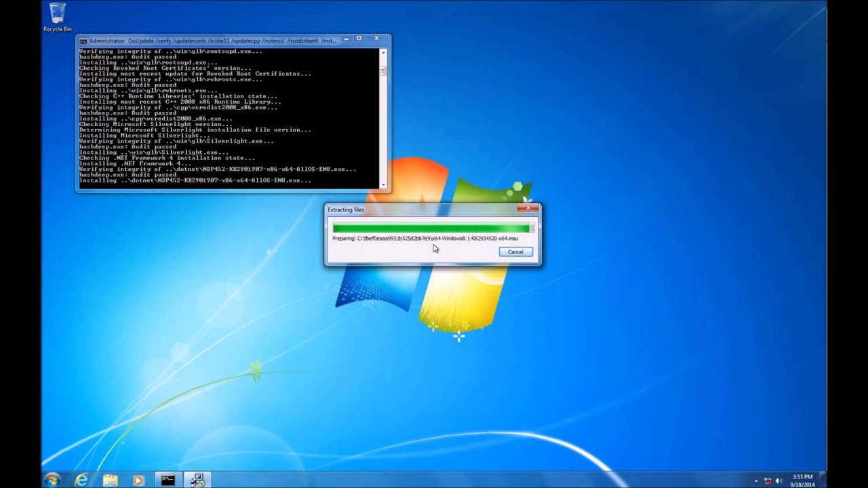Click line "Installing ..\win\glb\rootsupd.exe..."
Viewport: 868px width, 488px height.
click(149, 62)
